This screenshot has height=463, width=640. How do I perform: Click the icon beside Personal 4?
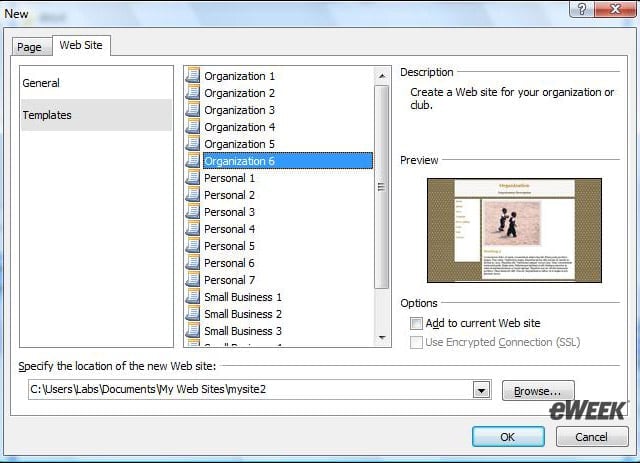tap(193, 229)
